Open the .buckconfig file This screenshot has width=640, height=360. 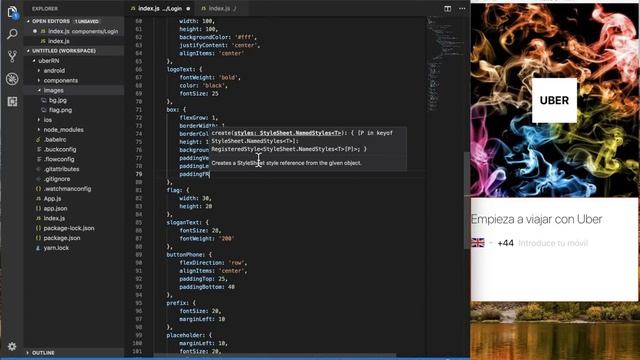pyautogui.click(x=60, y=149)
